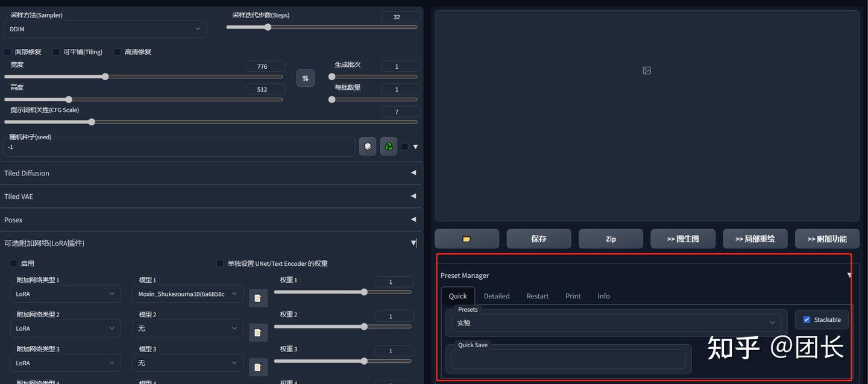Click the 每批数量 value box
The width and height of the screenshot is (868, 384).
pyautogui.click(x=400, y=89)
